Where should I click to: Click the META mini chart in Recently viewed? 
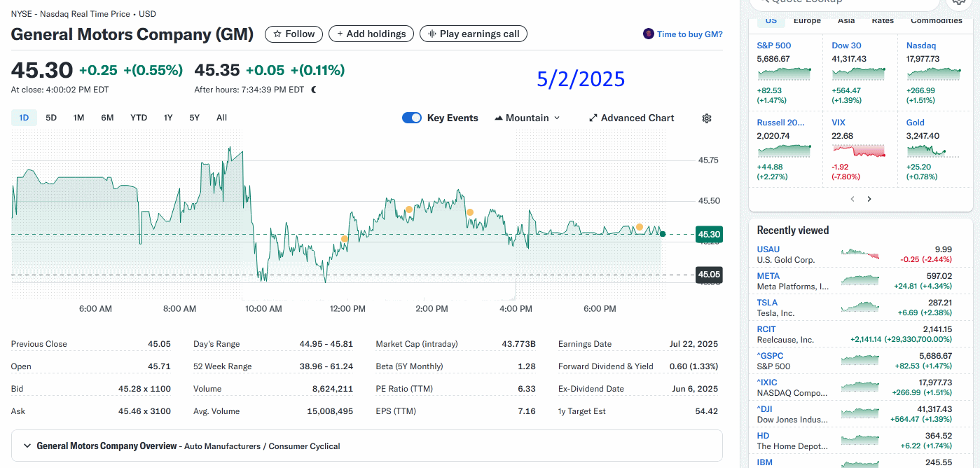tap(860, 280)
